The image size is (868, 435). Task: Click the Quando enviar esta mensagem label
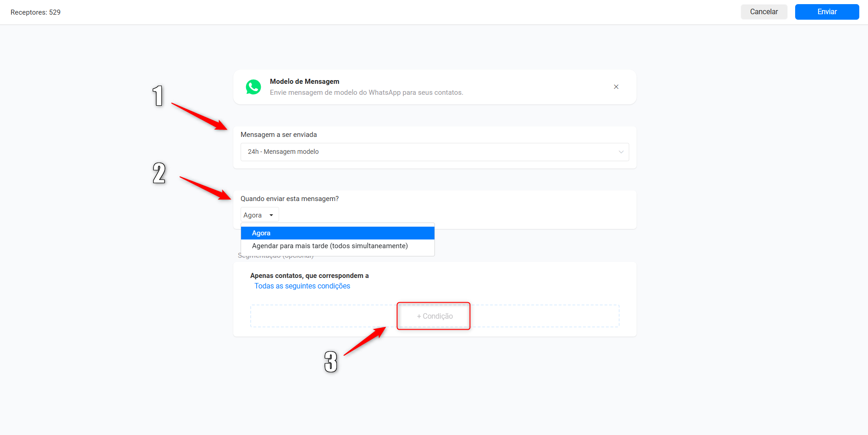click(x=290, y=199)
